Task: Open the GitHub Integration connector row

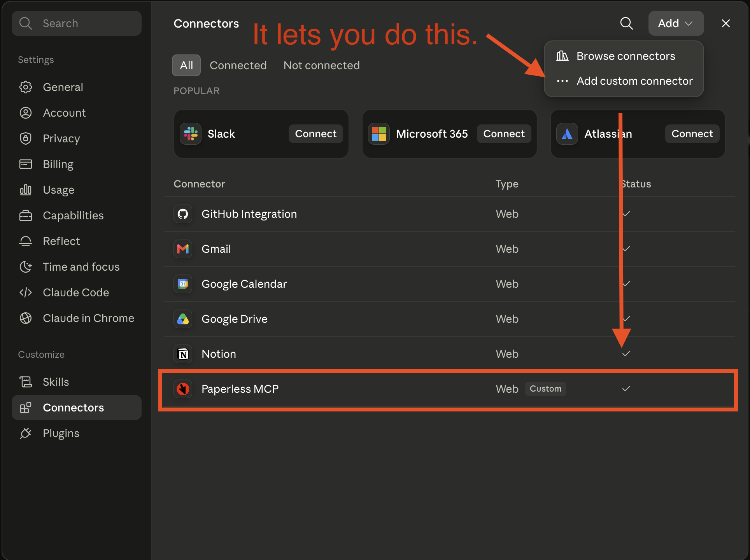Action: coord(450,214)
